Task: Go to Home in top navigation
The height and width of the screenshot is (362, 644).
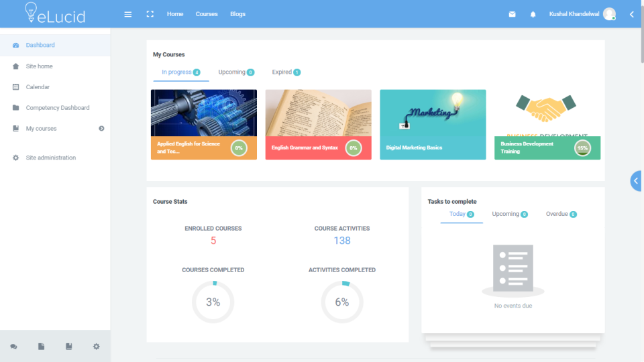Action: pyautogui.click(x=175, y=14)
